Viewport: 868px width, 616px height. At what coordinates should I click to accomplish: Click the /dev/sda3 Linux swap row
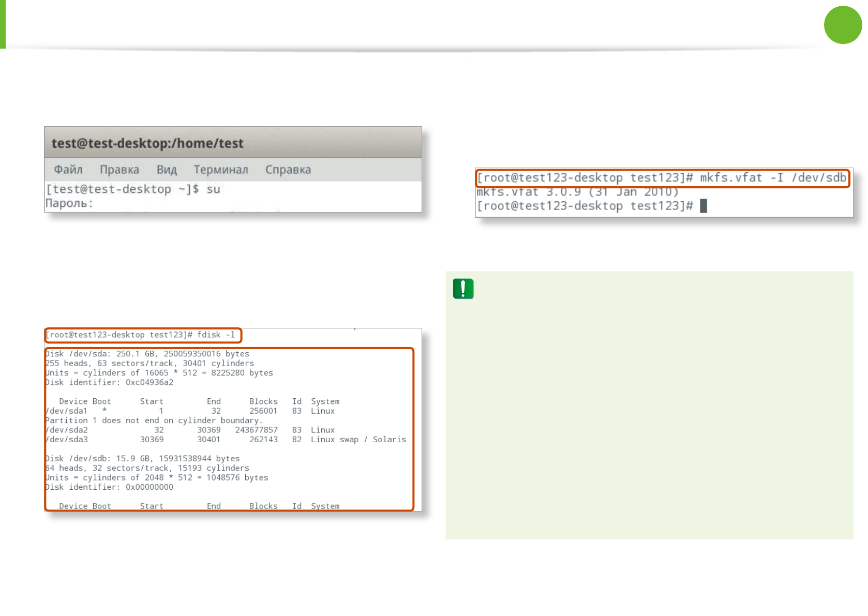coord(226,440)
